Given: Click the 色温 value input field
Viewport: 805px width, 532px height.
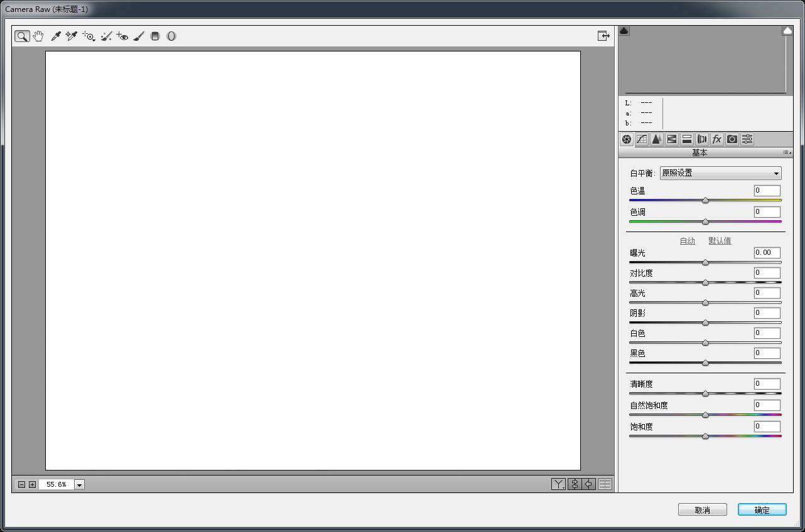Looking at the screenshot, I should [x=767, y=191].
